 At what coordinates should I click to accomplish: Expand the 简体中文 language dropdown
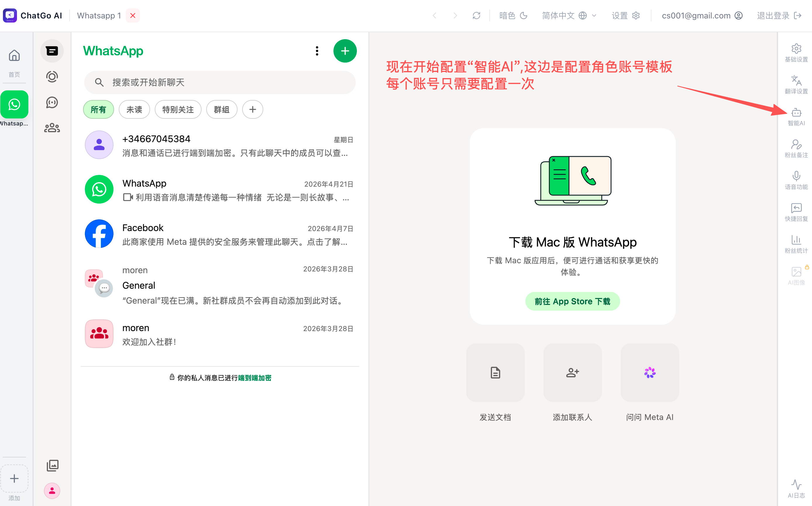coord(569,16)
